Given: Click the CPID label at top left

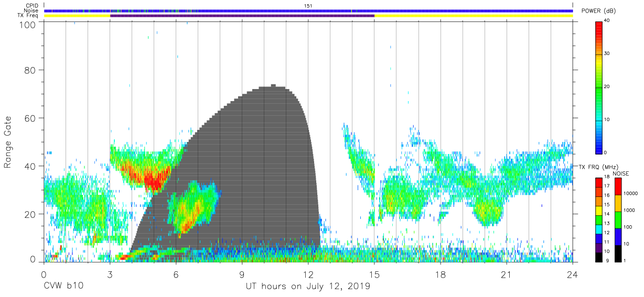Looking at the screenshot, I should (x=31, y=6).
